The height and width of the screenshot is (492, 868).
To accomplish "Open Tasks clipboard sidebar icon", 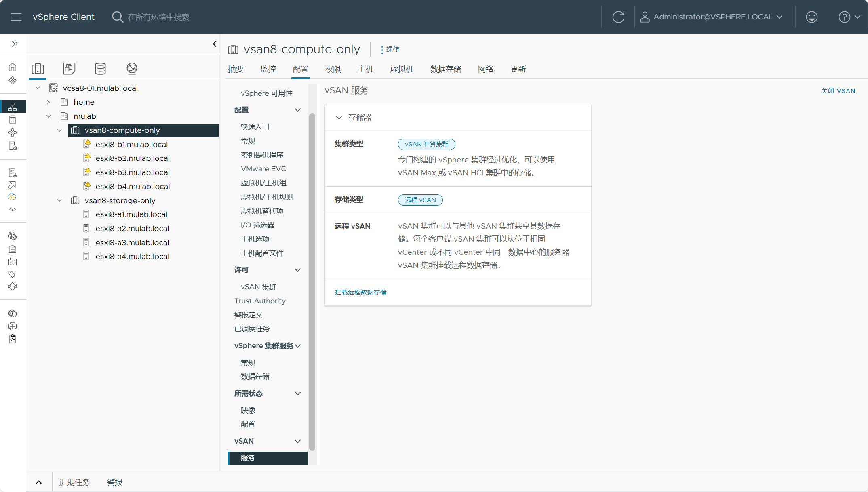I will tap(13, 249).
